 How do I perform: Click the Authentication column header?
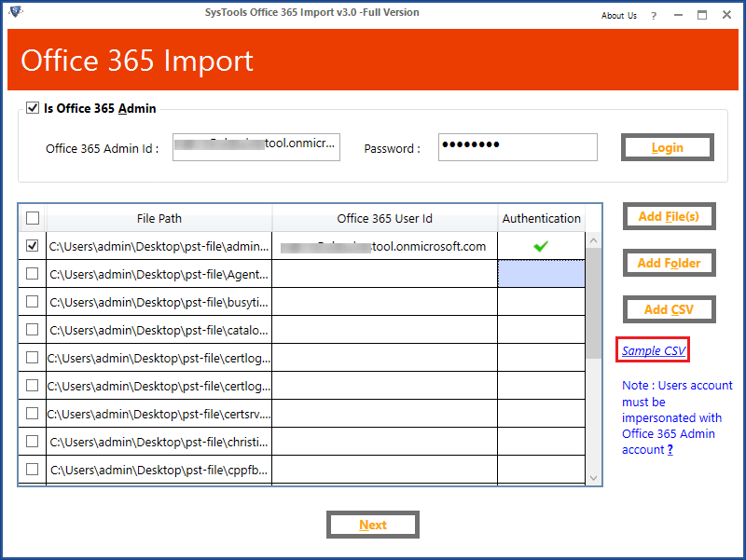[x=542, y=218]
